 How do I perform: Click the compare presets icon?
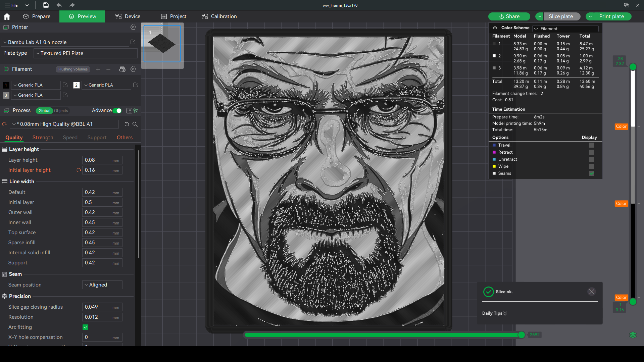click(136, 110)
